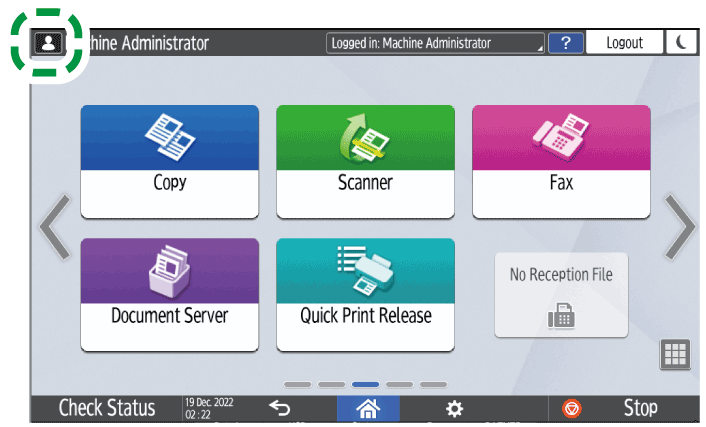Tap the back arrow icon
Image resolution: width=706 pixels, height=427 pixels.
pyautogui.click(x=280, y=408)
